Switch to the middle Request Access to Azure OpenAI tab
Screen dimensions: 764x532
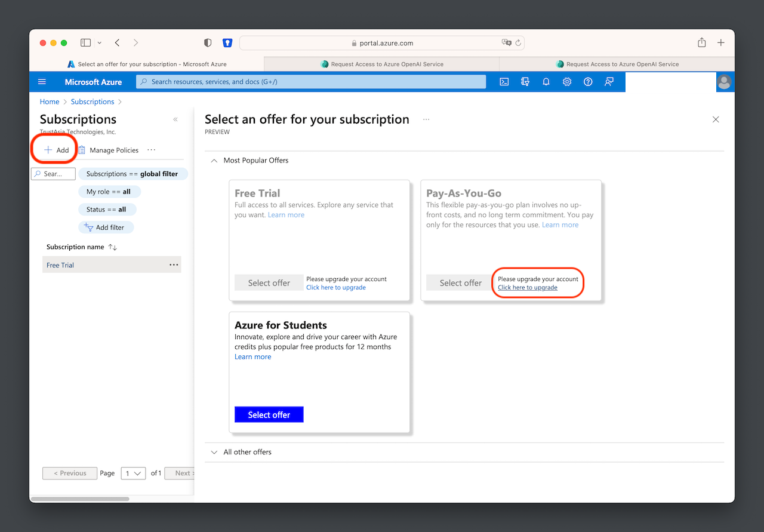381,64
